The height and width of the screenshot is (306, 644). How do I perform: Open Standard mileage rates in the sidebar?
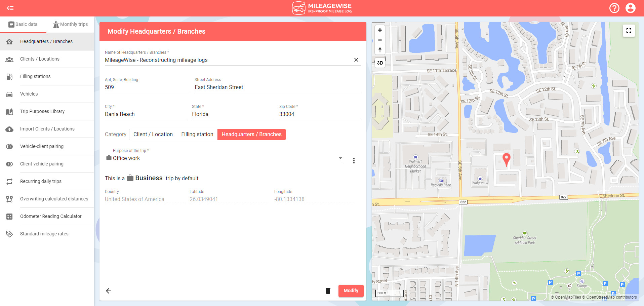coord(47,234)
